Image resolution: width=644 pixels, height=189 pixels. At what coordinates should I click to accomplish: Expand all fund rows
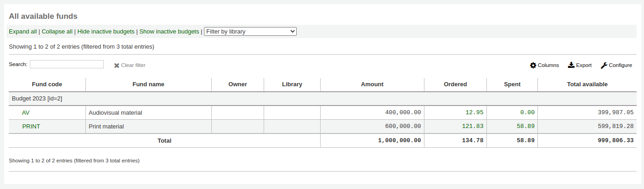(23, 32)
